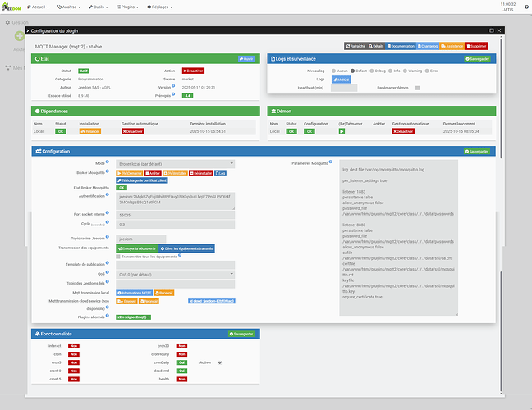Open the Accueil menu
This screenshot has width=532, height=410.
(x=38, y=7)
